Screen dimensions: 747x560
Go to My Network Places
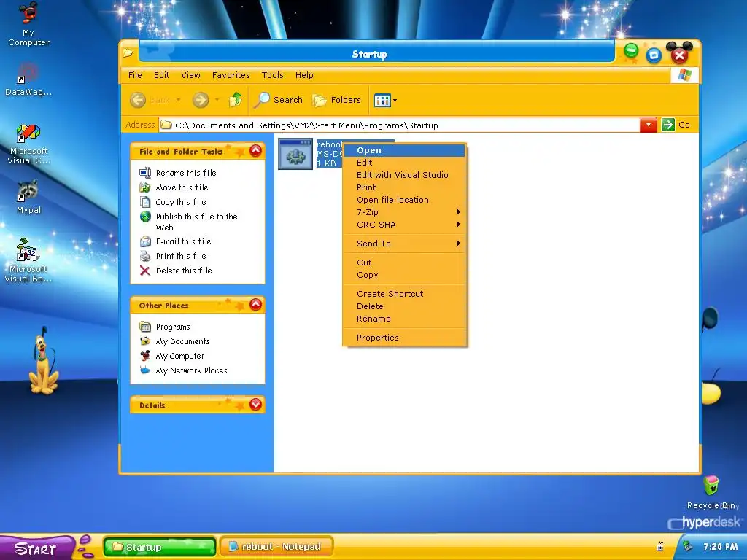tap(183, 370)
